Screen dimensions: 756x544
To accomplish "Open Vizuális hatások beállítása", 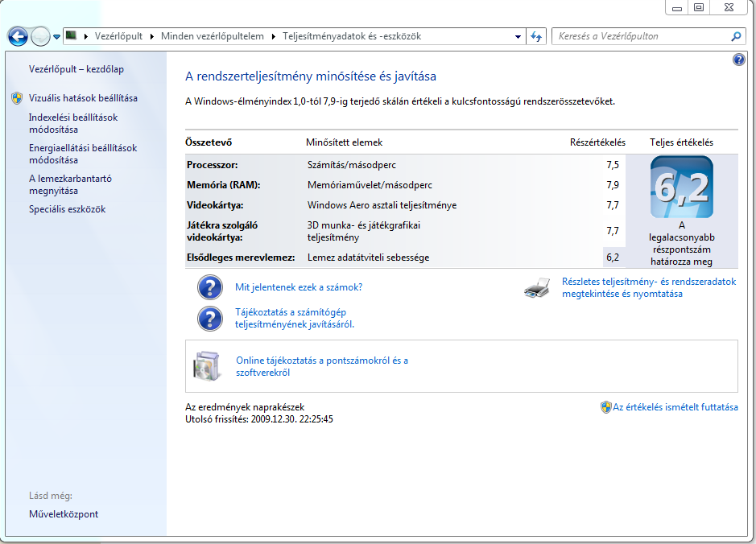I will (x=83, y=98).
